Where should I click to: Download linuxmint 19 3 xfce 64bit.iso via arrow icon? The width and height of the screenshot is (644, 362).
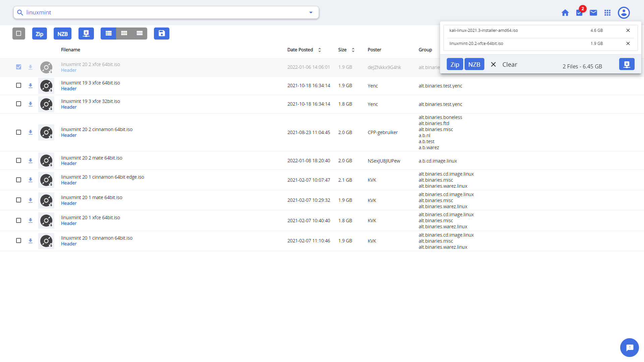(x=31, y=86)
